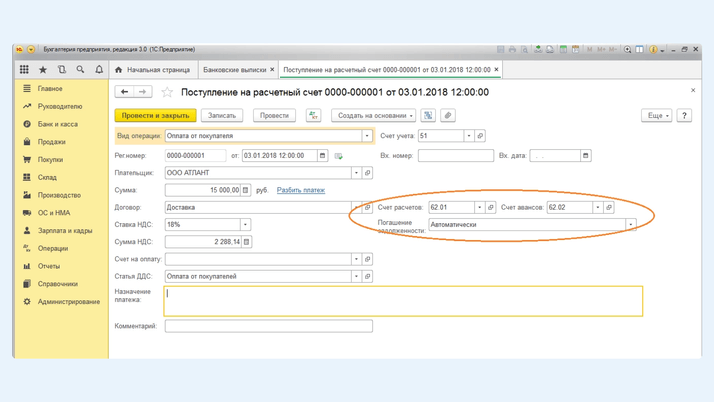714x402 pixels.
Task: Open calculator beside the Сумма field
Action: [246, 190]
